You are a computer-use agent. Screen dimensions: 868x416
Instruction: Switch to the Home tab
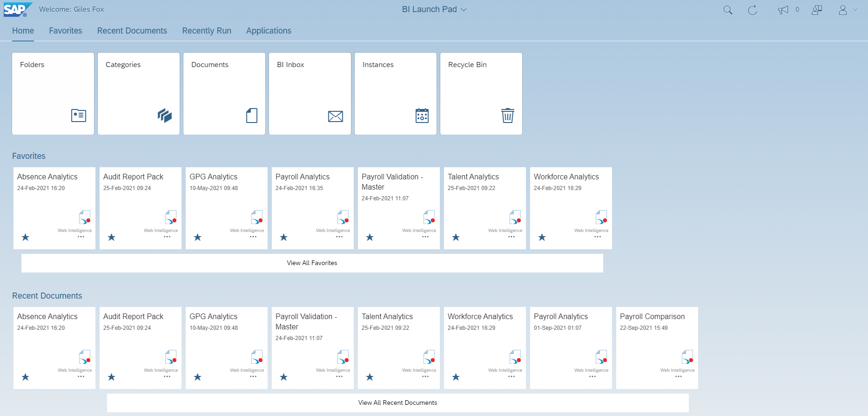pos(23,31)
